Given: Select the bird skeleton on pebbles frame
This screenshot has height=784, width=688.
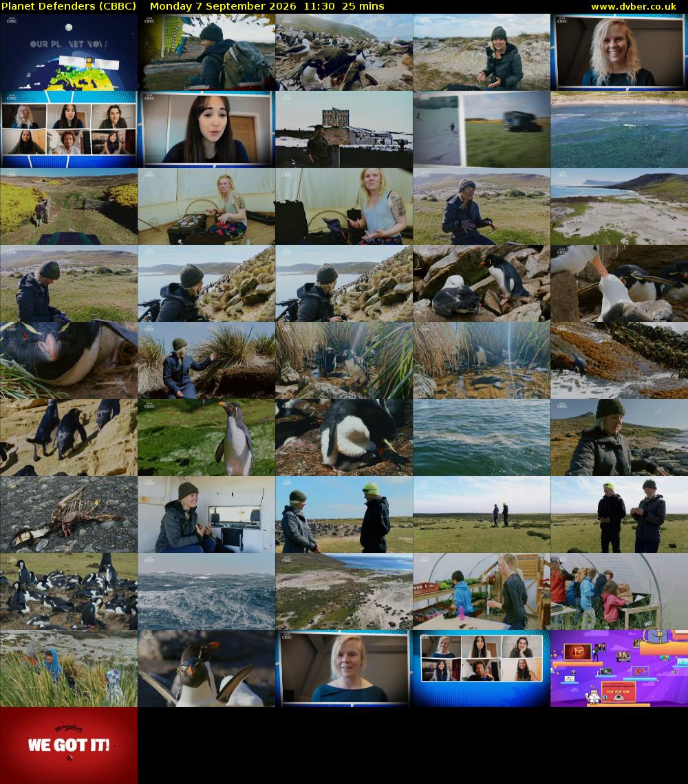Looking at the screenshot, I should [x=69, y=514].
